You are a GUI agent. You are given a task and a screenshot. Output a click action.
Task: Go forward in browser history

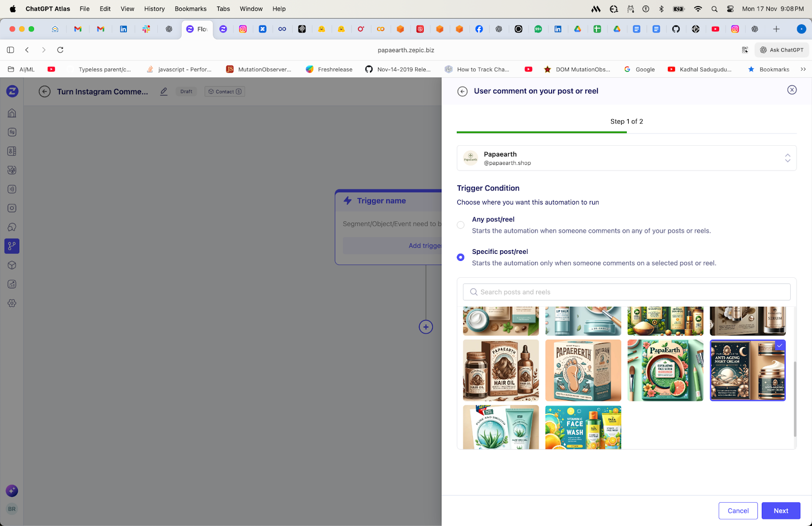tap(44, 50)
